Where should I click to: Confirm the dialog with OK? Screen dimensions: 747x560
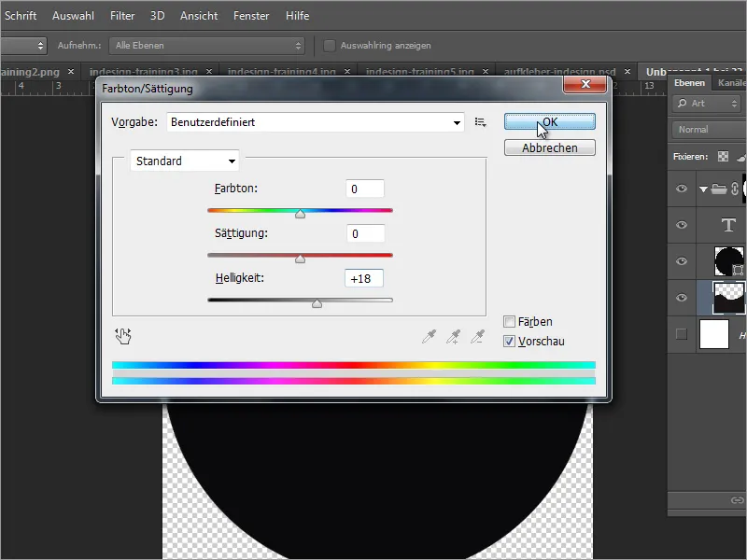click(550, 122)
